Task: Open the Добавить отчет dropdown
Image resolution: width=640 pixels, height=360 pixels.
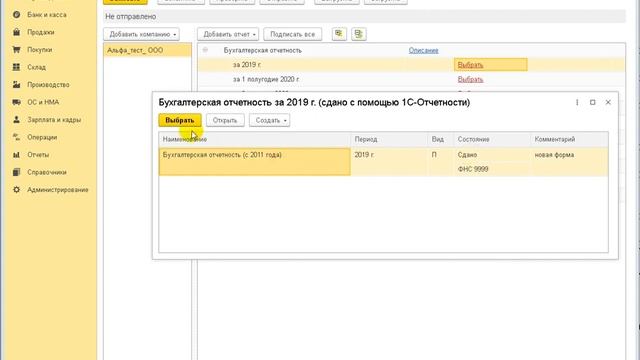Action: tap(228, 34)
